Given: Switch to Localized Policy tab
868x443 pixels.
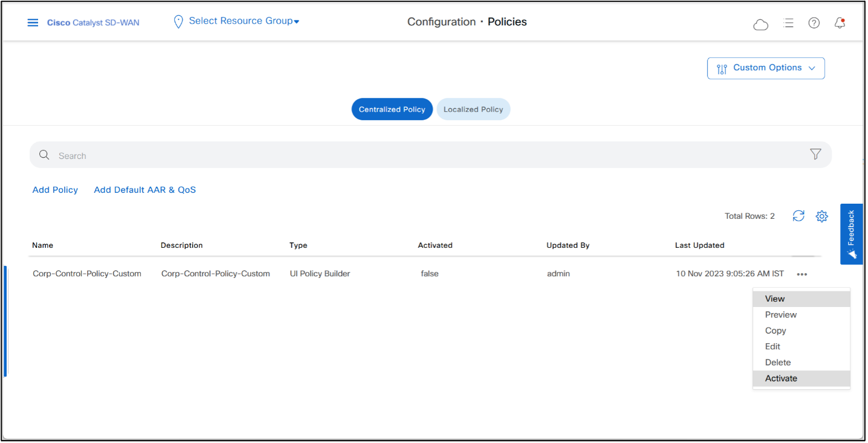Looking at the screenshot, I should click(x=473, y=109).
